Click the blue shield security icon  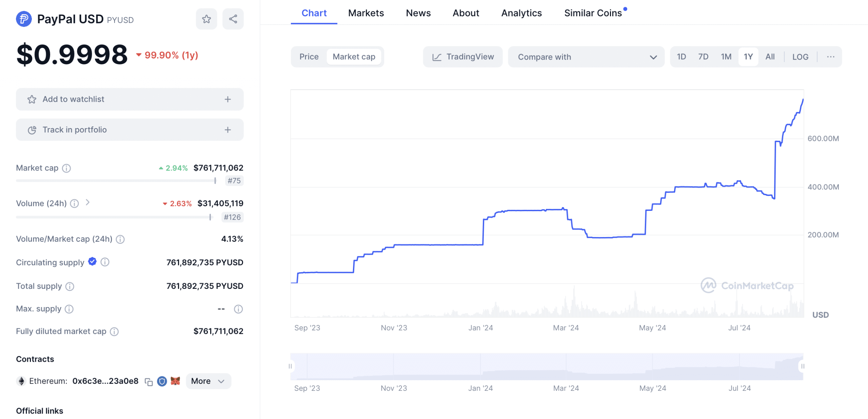[162, 381]
